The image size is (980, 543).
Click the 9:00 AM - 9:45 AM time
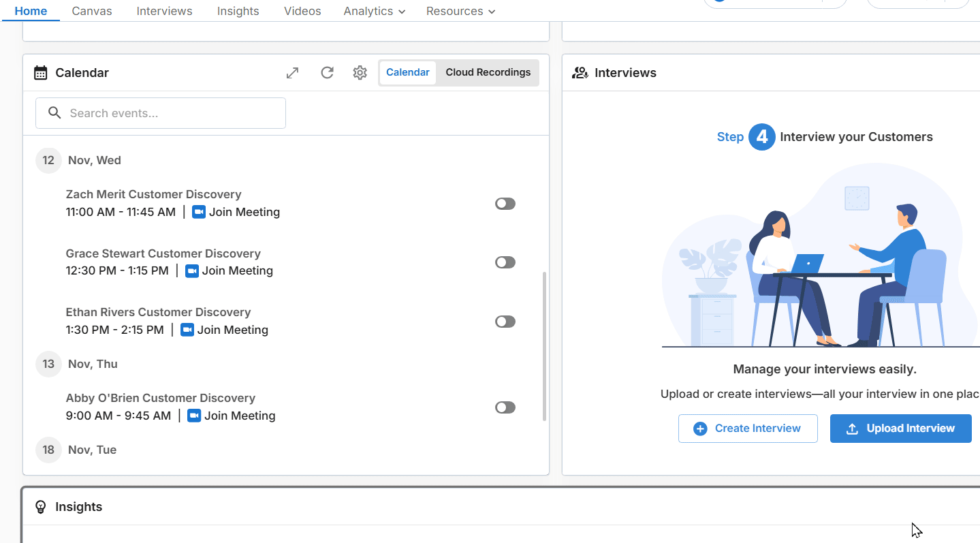(118, 416)
